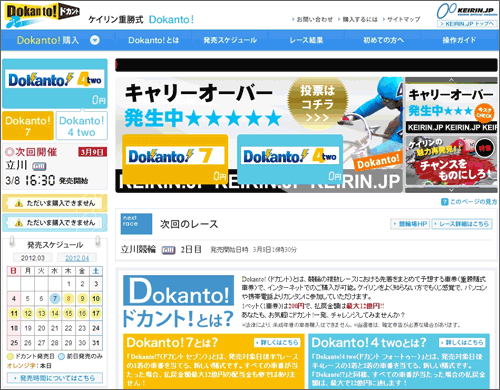Open the このページの見方 help icon

[444, 202]
